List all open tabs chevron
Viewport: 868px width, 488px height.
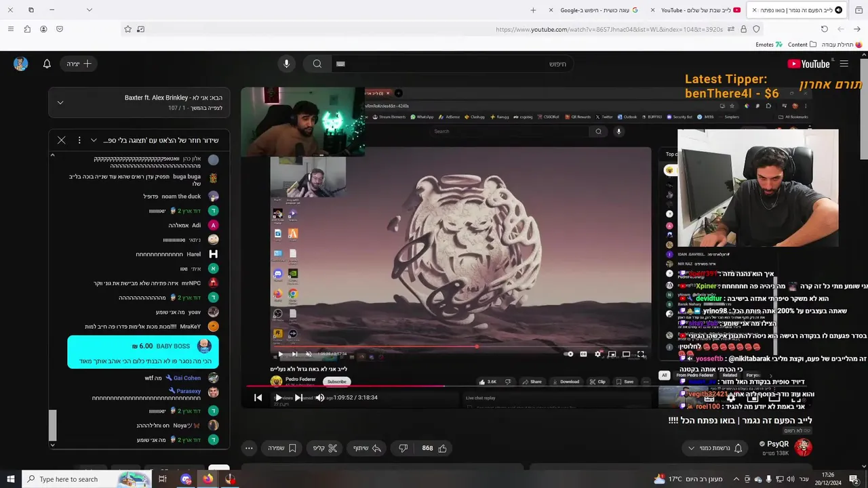pyautogui.click(x=89, y=10)
